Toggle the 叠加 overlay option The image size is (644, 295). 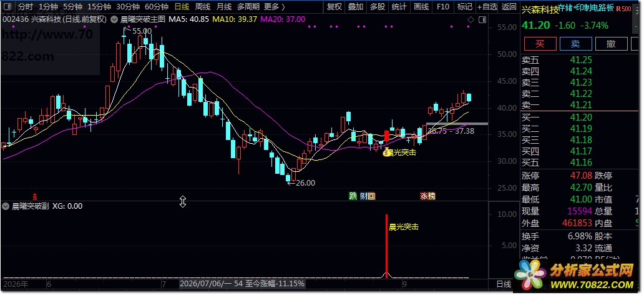[x=356, y=7]
